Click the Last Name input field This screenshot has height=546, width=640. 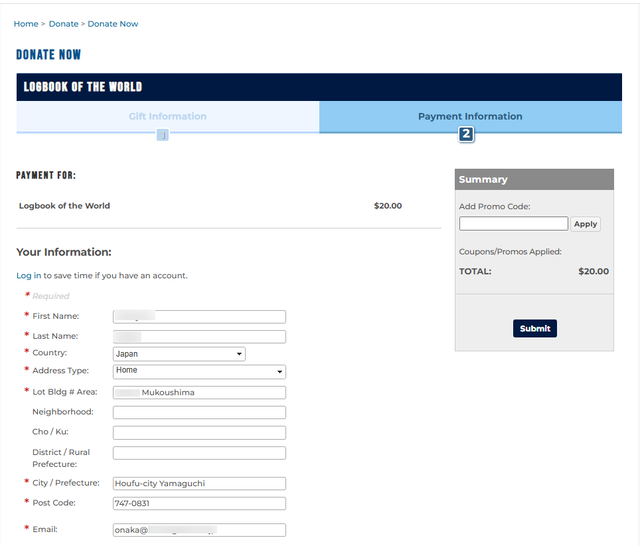click(199, 337)
